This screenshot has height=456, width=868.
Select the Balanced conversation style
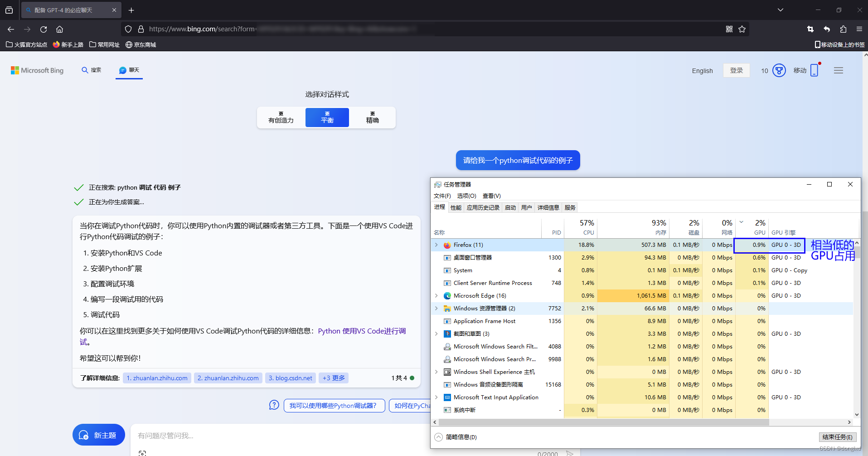[327, 118]
